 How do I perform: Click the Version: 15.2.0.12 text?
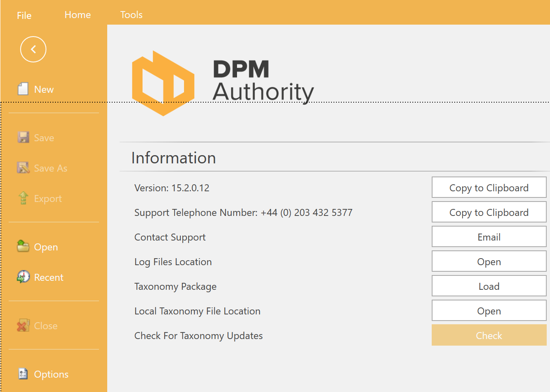click(x=172, y=188)
